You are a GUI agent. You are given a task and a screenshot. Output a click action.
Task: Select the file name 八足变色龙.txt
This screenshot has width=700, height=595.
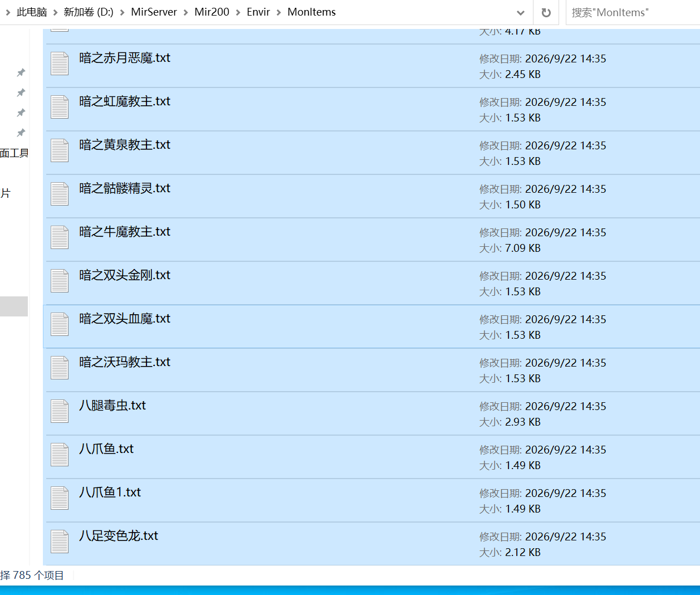pyautogui.click(x=119, y=536)
